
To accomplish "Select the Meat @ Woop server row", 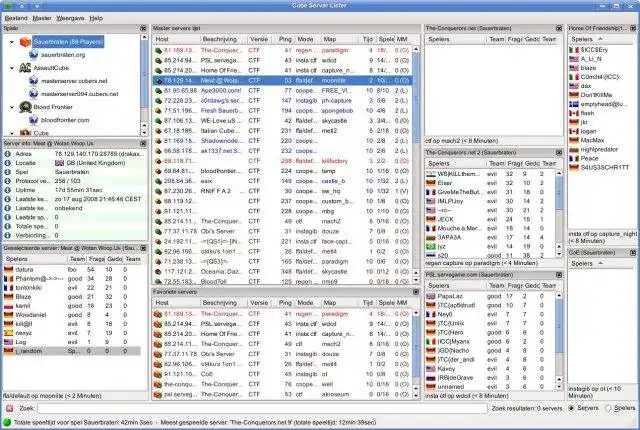I will click(x=282, y=80).
